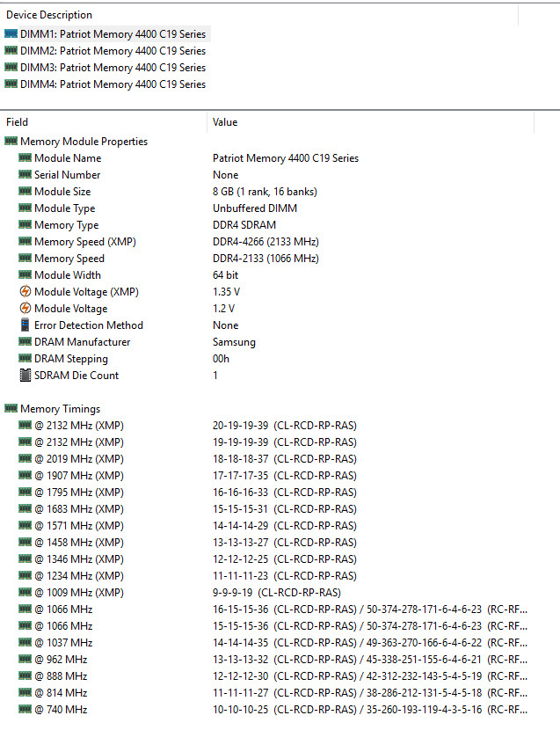
Task: Click the Memory Timings group icon
Action: pos(11,409)
